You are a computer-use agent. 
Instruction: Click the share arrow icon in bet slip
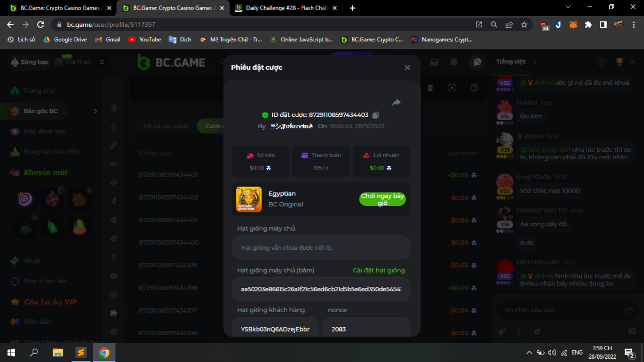pyautogui.click(x=396, y=102)
